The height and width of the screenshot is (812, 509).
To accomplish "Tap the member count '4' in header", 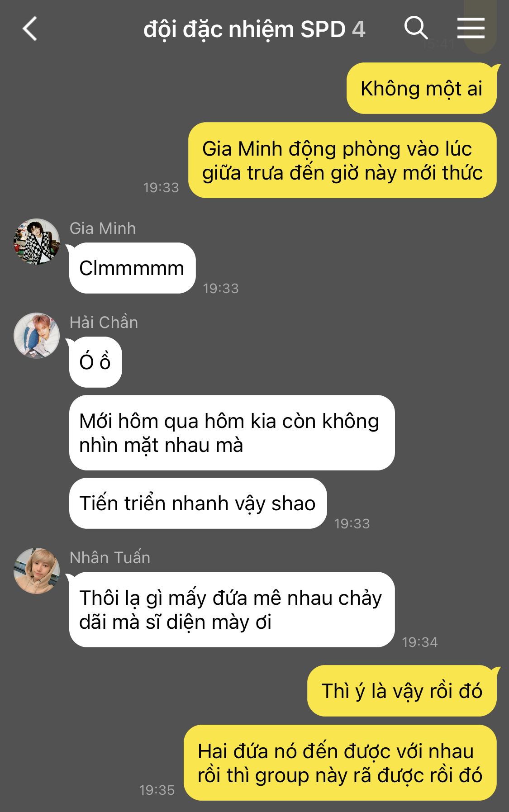I will pos(359,30).
